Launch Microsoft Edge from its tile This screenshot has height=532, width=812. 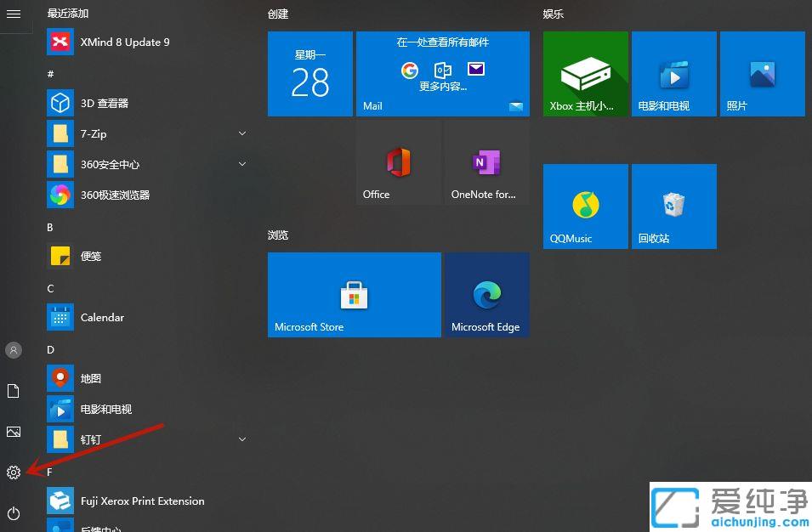tap(485, 294)
